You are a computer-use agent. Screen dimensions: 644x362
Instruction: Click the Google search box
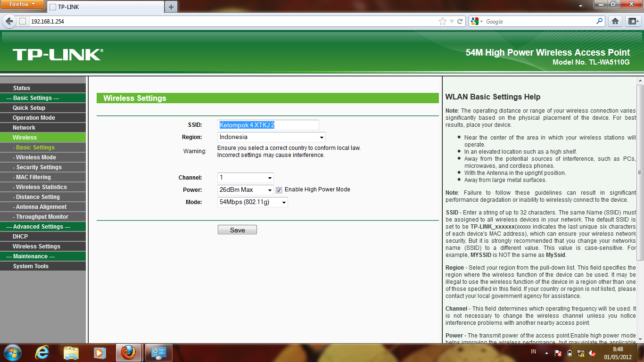click(540, 21)
